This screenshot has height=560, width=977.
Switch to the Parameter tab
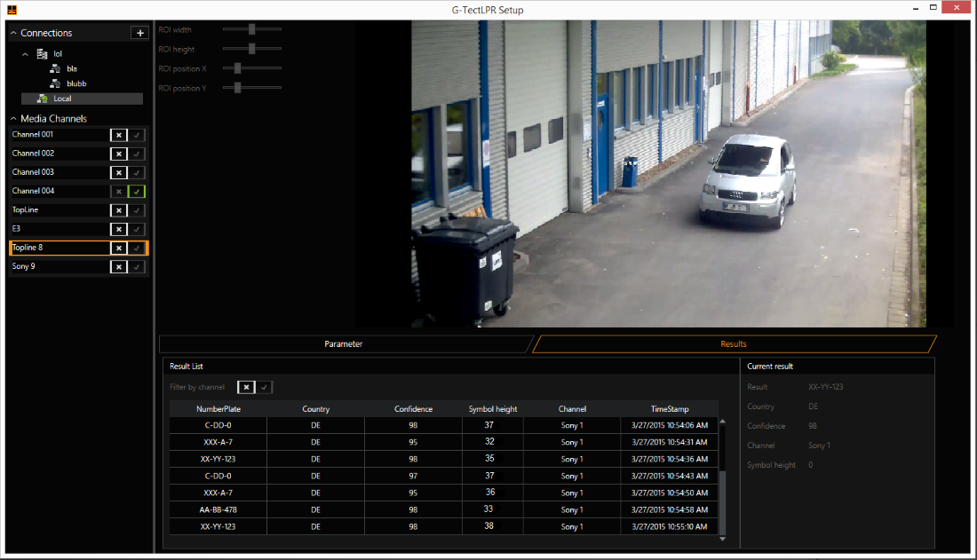coord(343,343)
